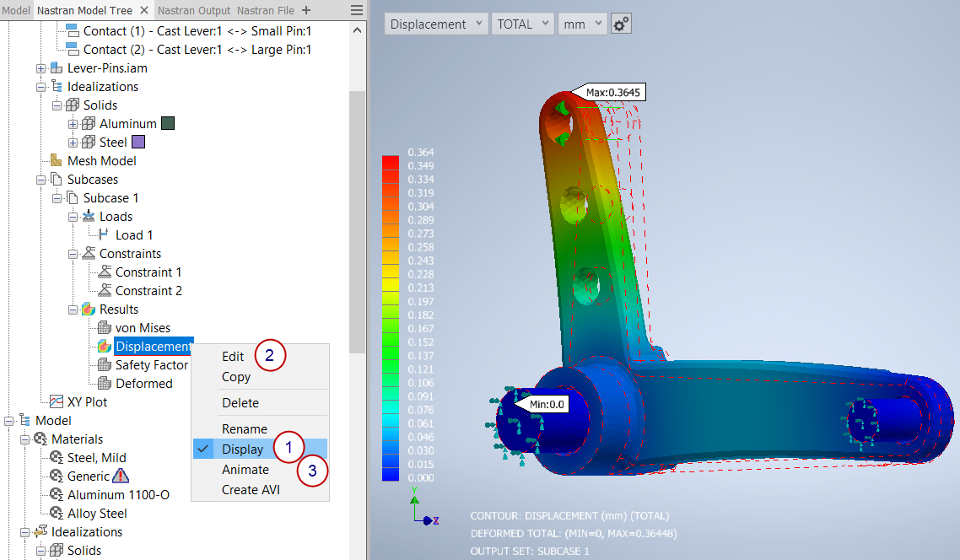Click the Alloy Steel material icon
Screen dimensions: 960x560
[57, 513]
